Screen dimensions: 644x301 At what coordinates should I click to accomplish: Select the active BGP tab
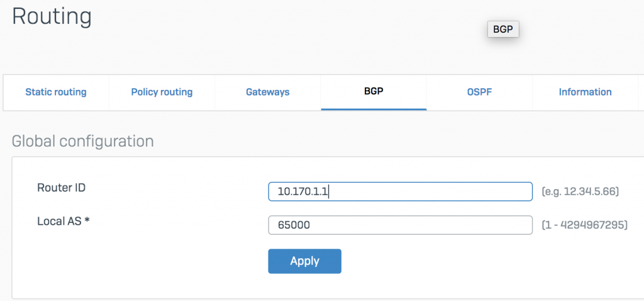pos(374,92)
